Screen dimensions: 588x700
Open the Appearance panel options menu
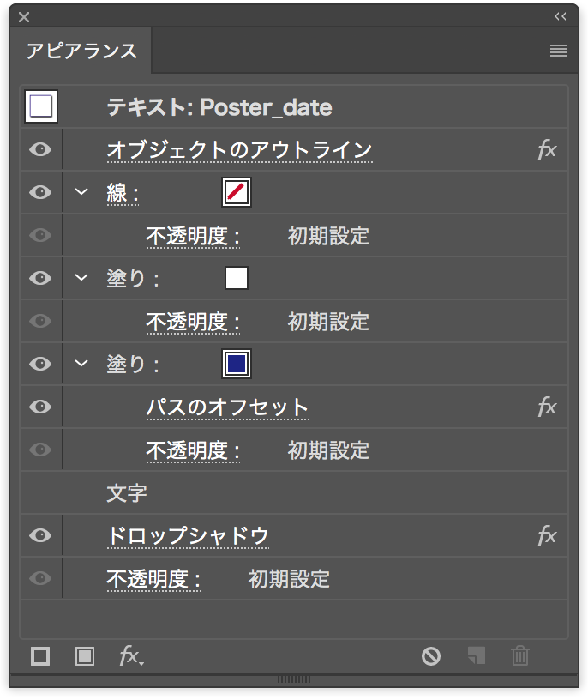tap(559, 51)
